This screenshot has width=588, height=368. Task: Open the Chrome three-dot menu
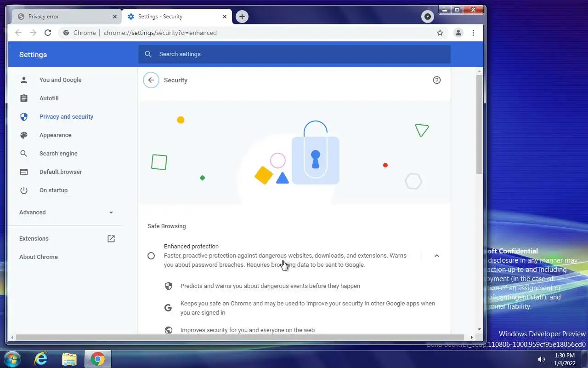pyautogui.click(x=473, y=33)
